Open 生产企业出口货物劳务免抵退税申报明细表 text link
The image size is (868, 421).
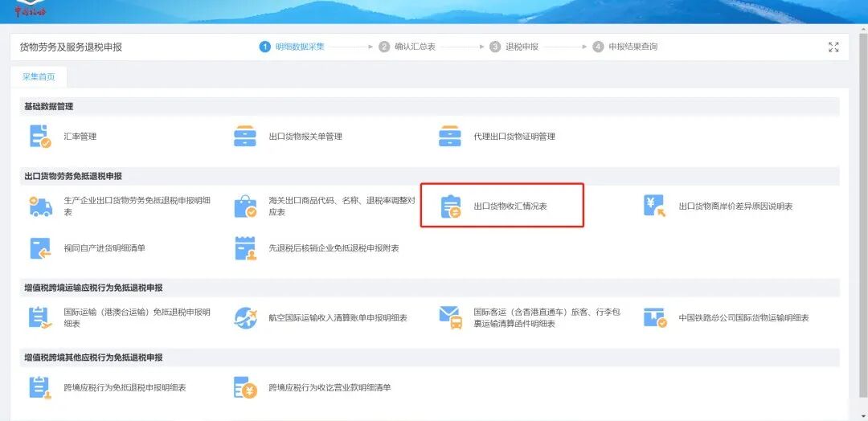(x=137, y=206)
